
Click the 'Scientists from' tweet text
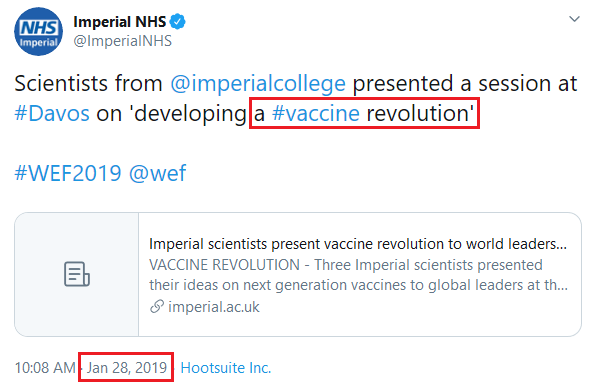tap(88, 83)
